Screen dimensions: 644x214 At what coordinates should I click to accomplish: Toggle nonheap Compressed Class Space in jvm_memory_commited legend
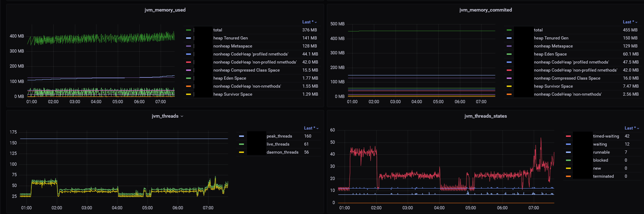pos(567,78)
